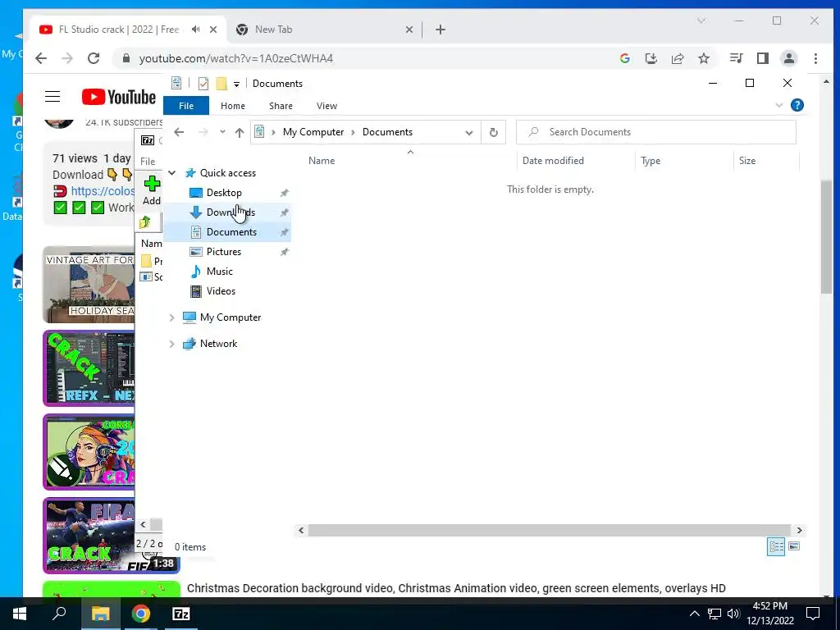Sort by Size column header
Screen dimensions: 840x630
(x=746, y=160)
